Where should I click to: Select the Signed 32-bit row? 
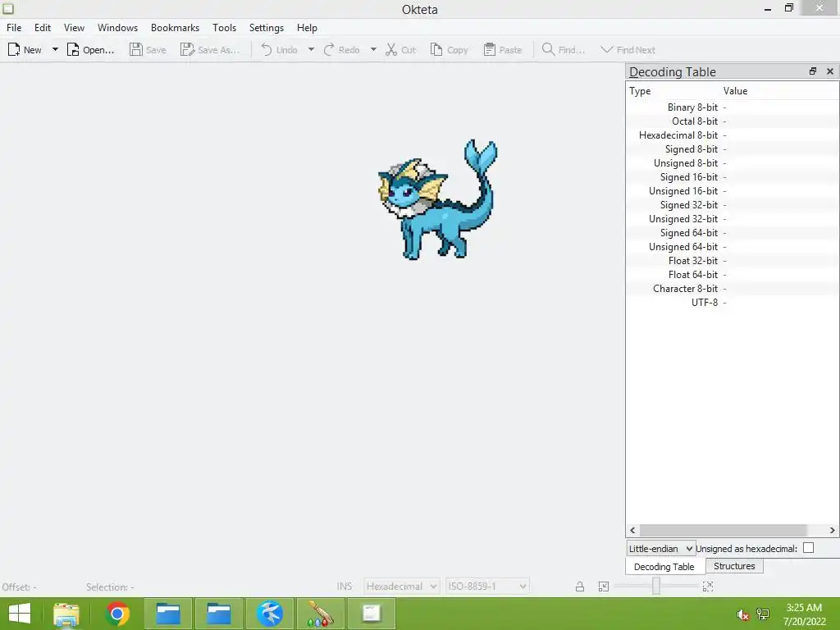click(x=733, y=204)
